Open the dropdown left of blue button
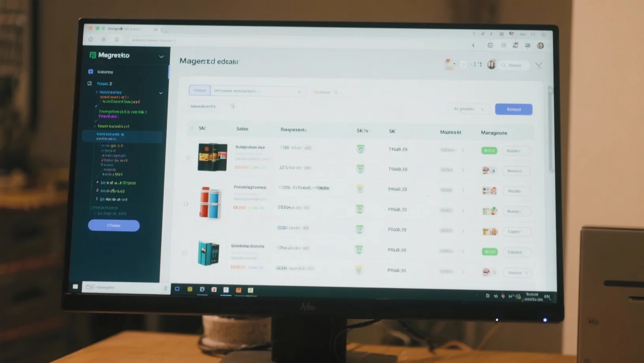Screen dimensions: 644x363 468,109
